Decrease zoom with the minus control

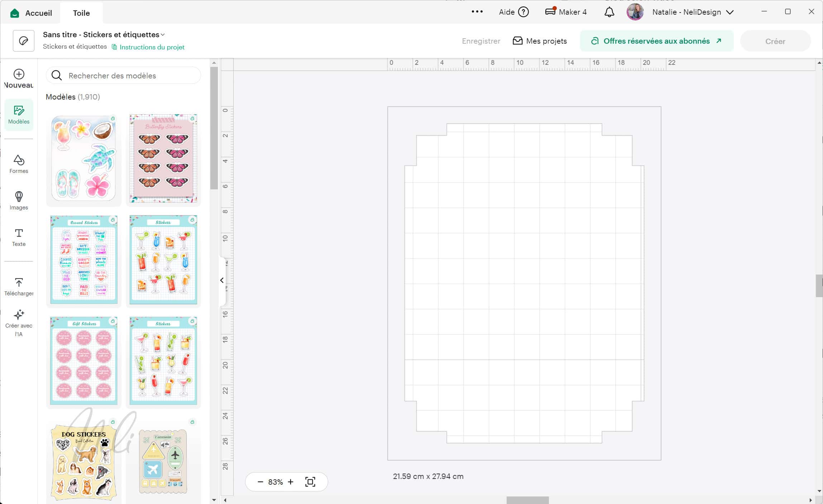[261, 482]
